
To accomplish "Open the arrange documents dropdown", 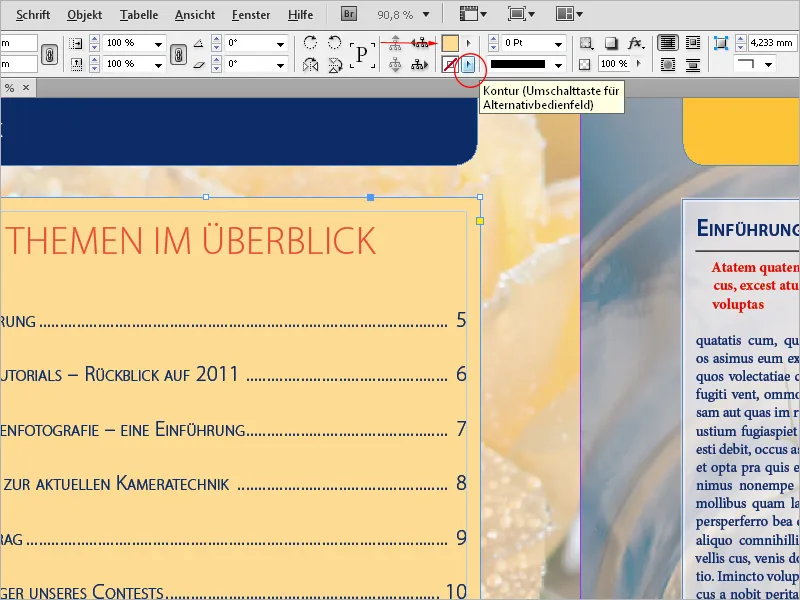I will [x=569, y=14].
